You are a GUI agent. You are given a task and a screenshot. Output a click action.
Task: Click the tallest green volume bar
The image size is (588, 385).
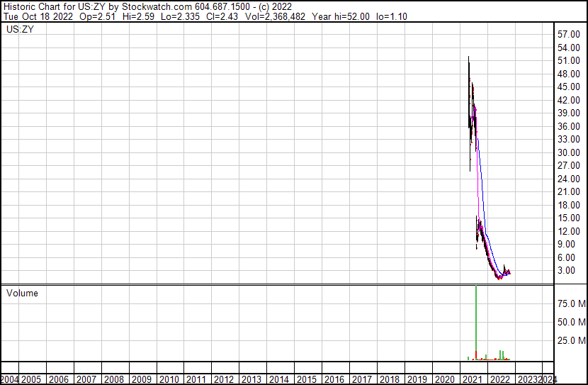[475, 323]
